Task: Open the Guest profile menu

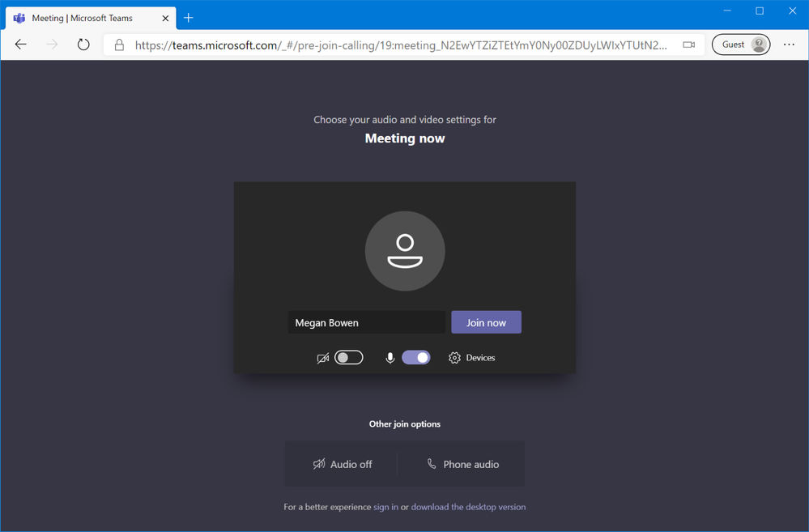Action: coord(741,45)
